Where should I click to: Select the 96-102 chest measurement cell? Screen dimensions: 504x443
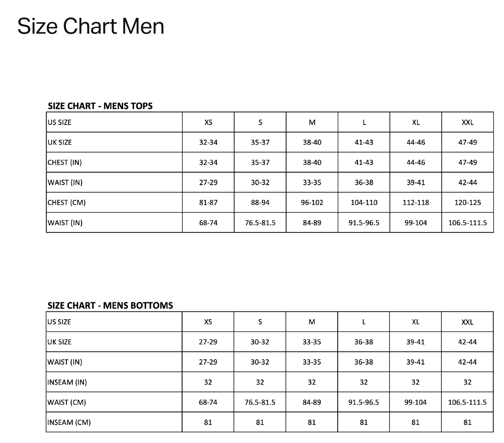[312, 203]
